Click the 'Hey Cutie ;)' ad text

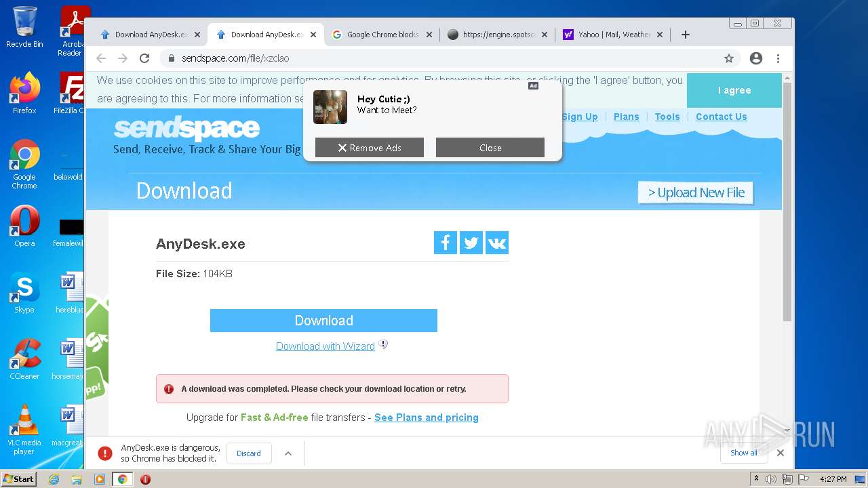tap(384, 99)
